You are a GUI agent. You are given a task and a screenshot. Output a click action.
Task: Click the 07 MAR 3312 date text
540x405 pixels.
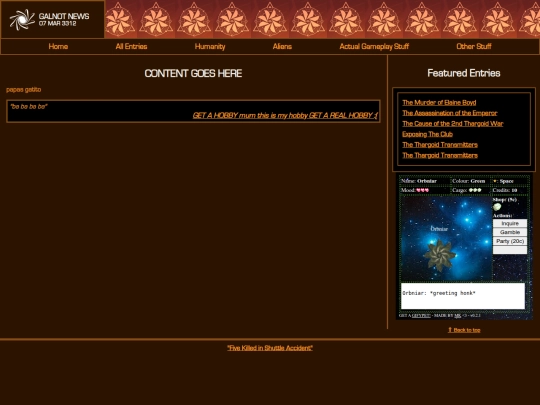(58, 23)
